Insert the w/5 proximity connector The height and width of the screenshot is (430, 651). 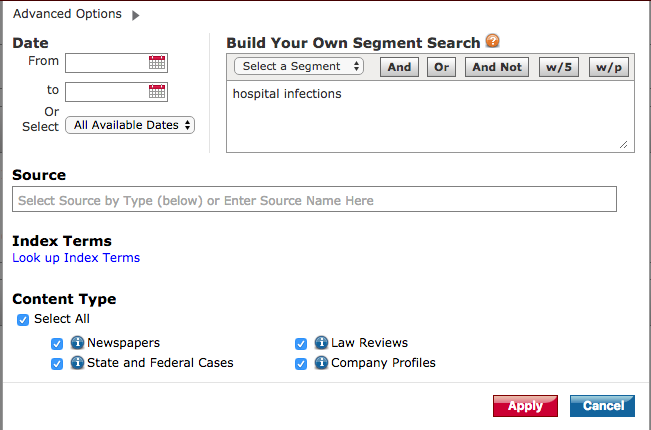(x=559, y=67)
